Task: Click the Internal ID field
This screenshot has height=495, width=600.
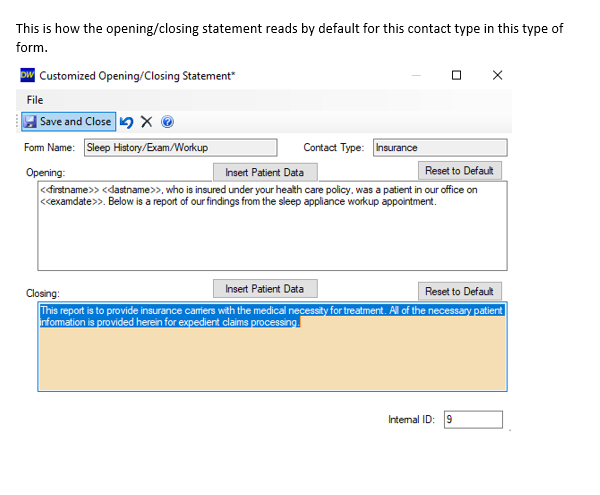Action: [x=473, y=420]
